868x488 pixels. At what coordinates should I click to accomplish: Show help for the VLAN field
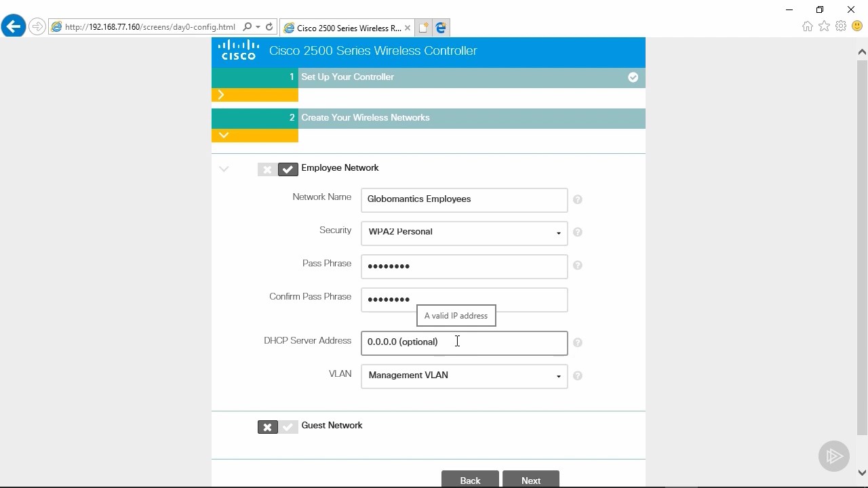coord(578,375)
